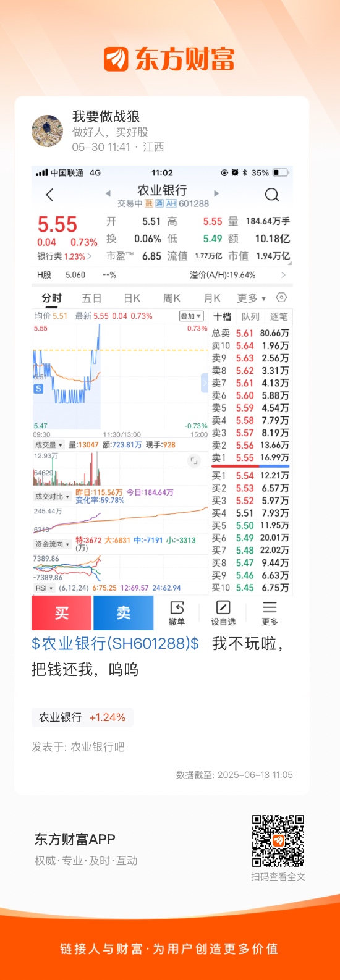The width and height of the screenshot is (340, 980).
Task: Click the blue S marker on chart
Action: click(x=38, y=389)
